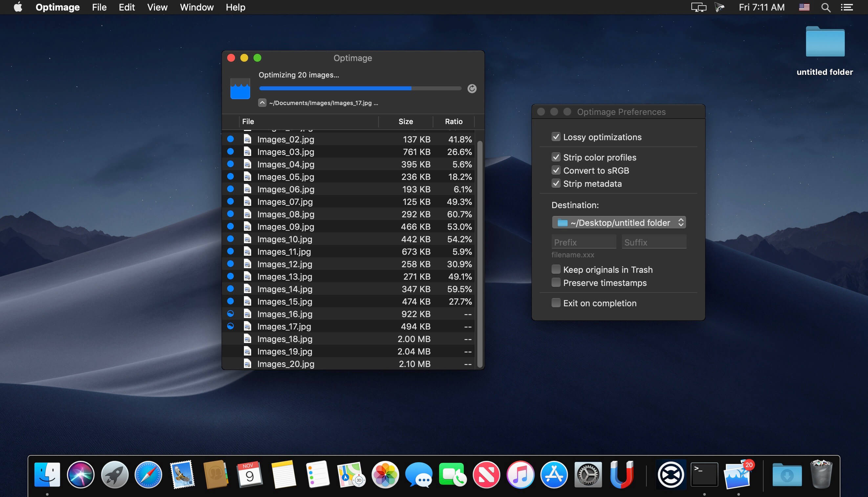Screen dimensions: 868x497
Task: Open the magnet app icon in the dock
Action: coord(621,475)
